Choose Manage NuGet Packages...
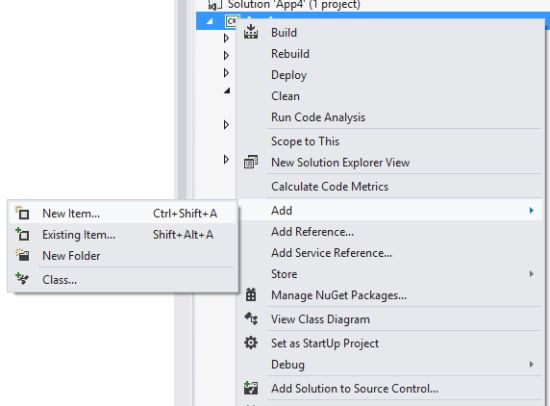The image size is (550, 406). coord(390,295)
